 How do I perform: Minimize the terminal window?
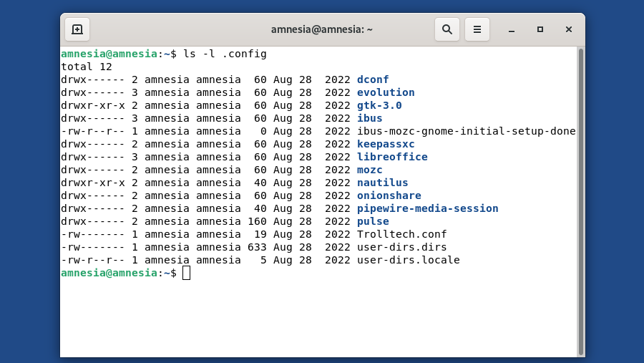(512, 29)
